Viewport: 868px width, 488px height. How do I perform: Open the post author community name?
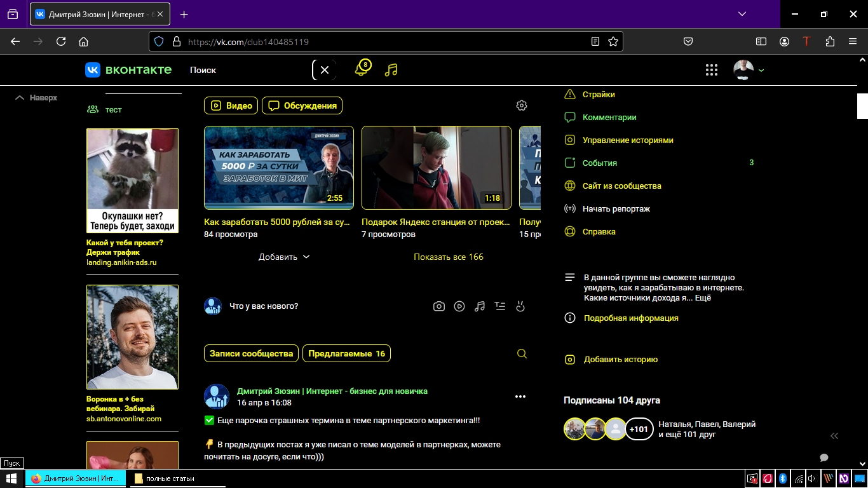pos(332,391)
